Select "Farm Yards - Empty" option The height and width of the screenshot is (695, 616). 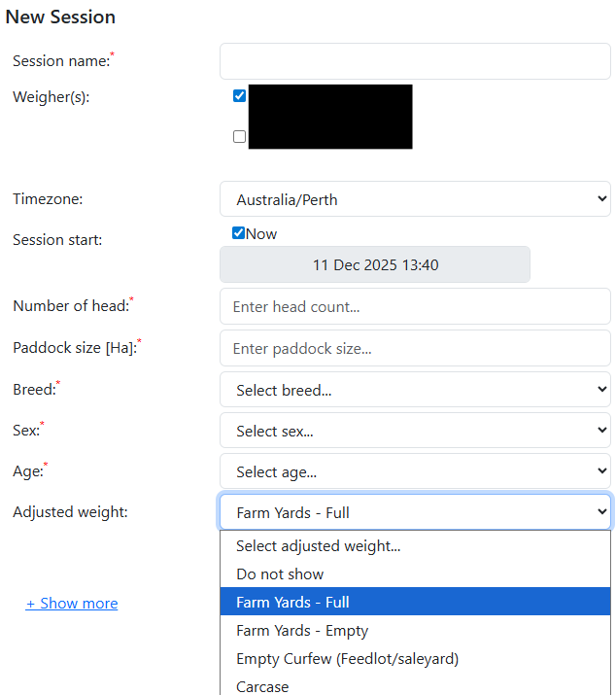click(302, 631)
